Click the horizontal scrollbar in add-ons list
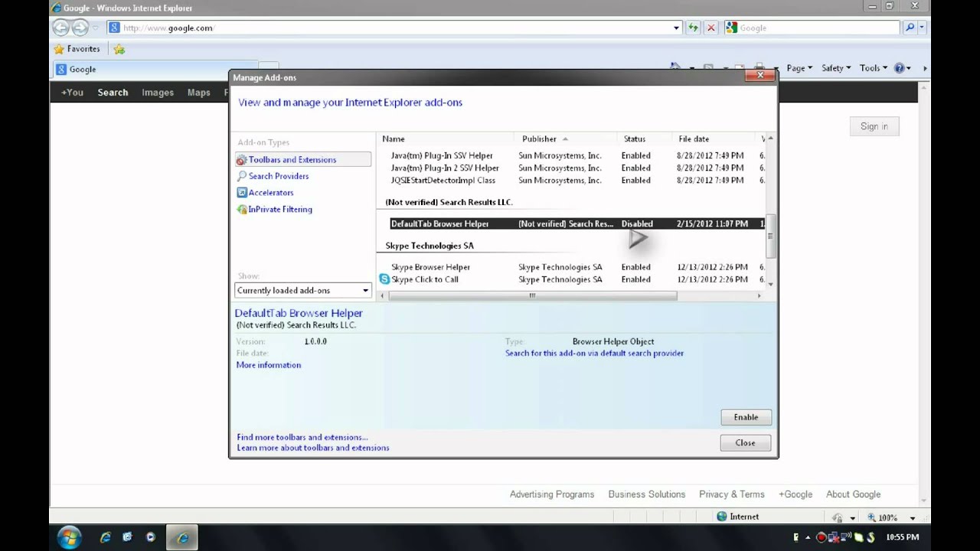Viewport: 980px width, 551px height. click(532, 295)
